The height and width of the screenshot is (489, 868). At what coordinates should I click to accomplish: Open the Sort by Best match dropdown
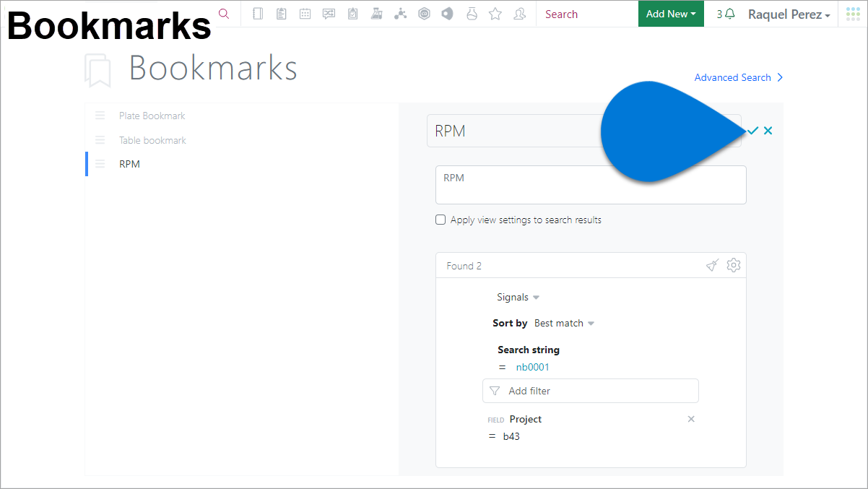tap(564, 323)
